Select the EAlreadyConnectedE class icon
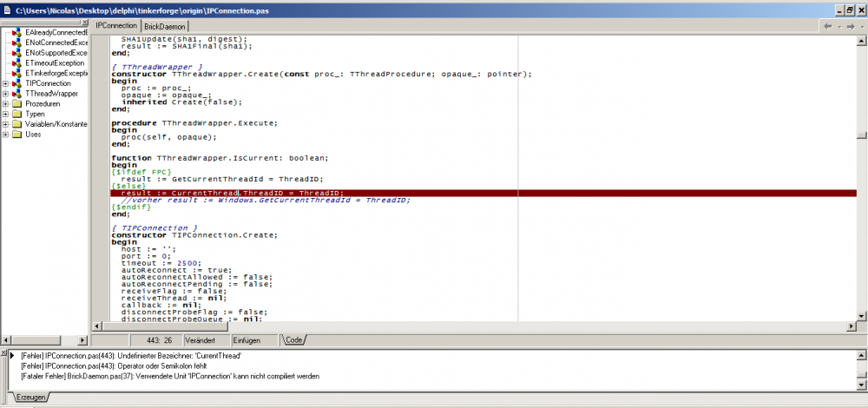 pos(16,33)
